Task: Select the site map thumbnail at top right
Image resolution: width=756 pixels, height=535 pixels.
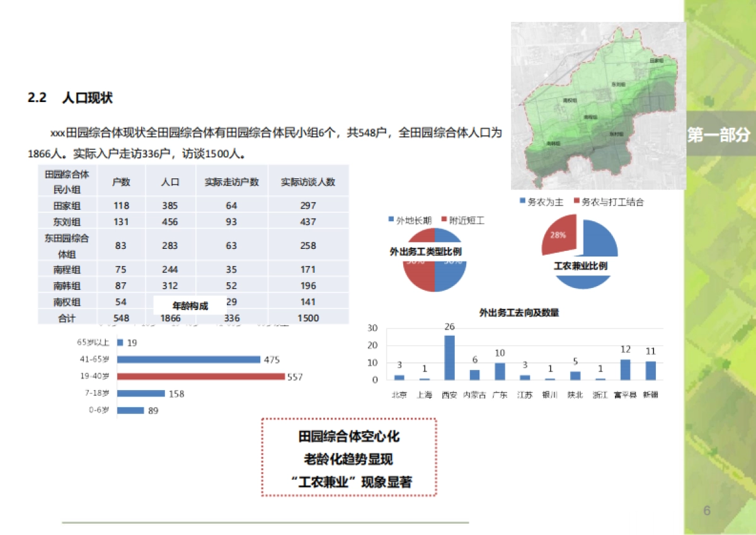Action: [598, 104]
